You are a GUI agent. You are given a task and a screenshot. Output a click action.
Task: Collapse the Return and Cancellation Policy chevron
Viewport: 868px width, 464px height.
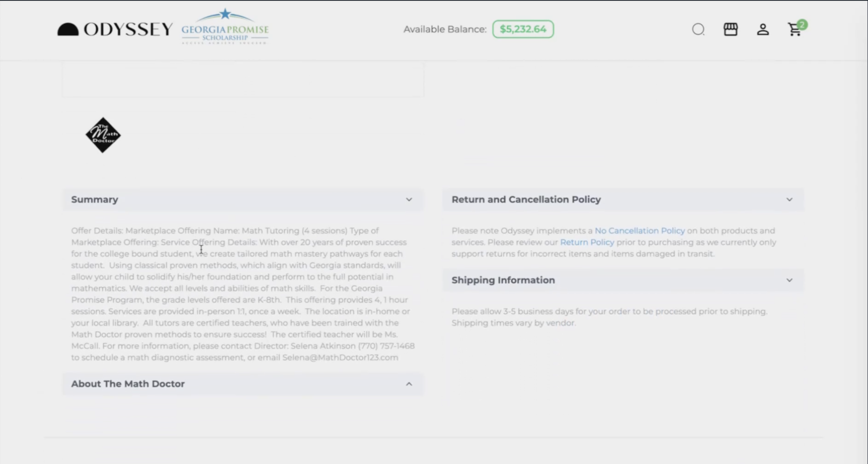coord(789,199)
